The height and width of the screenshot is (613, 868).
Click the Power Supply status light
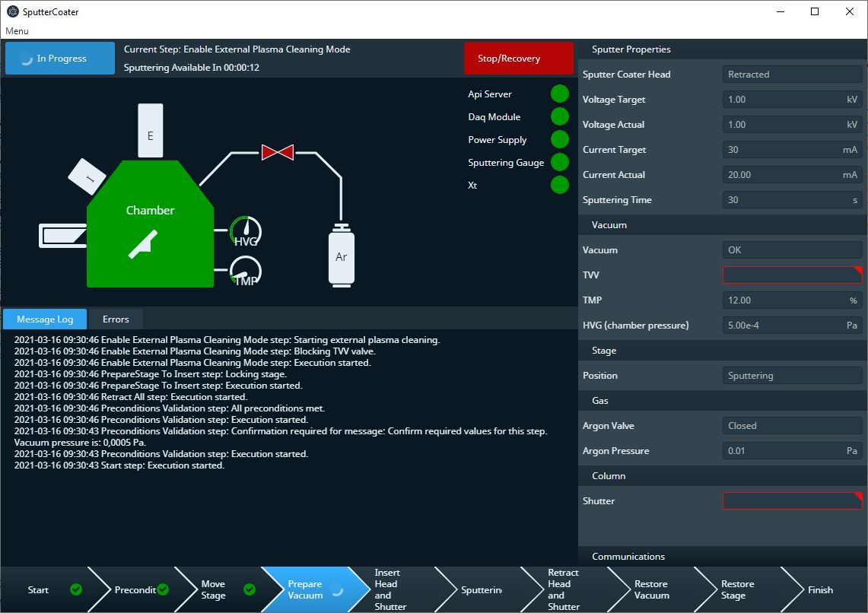tap(559, 140)
